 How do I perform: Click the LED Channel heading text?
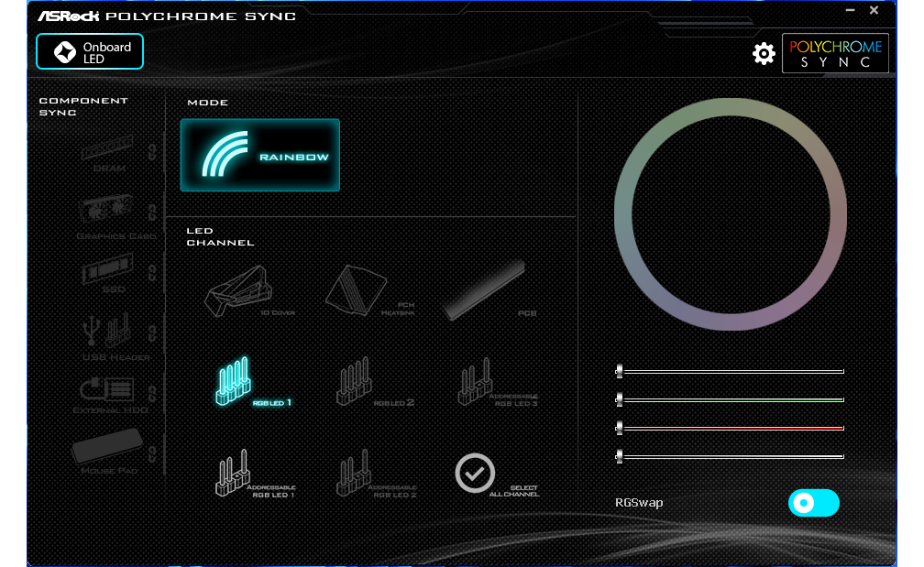pyautogui.click(x=220, y=236)
